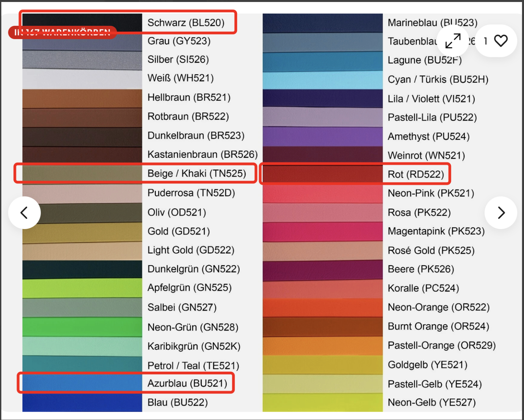Pick the Apfelgrün color strip

82,288
